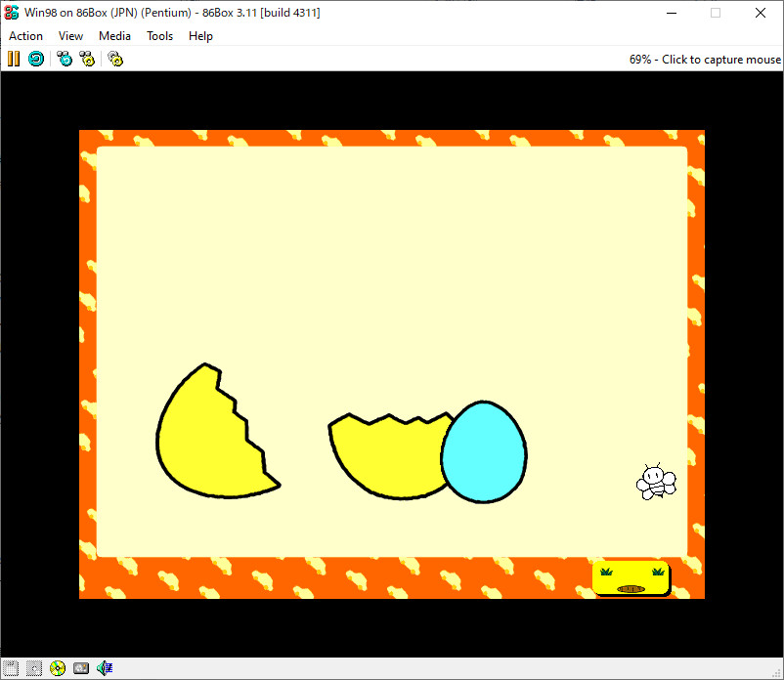The image size is (784, 680).
Task: Click the 86Box application title icon
Action: coord(12,13)
